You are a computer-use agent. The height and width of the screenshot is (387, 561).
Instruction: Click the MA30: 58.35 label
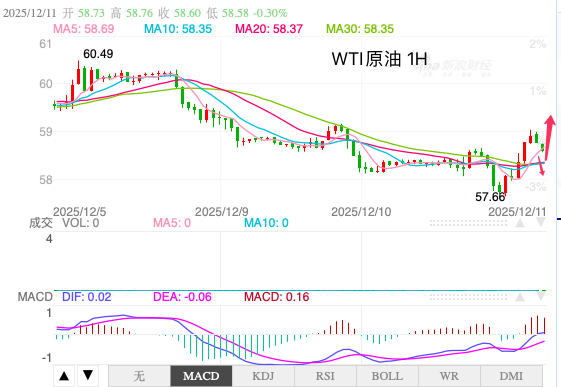coord(360,29)
